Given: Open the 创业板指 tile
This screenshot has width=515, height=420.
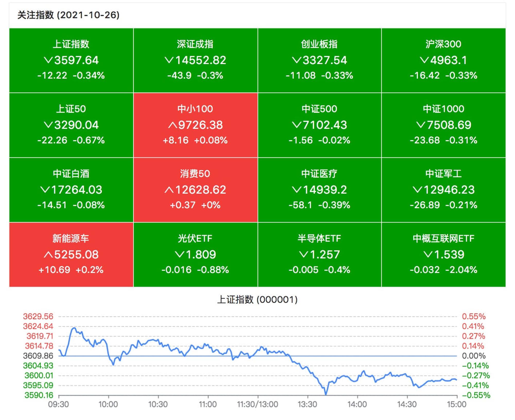Looking at the screenshot, I should pyautogui.click(x=319, y=60).
